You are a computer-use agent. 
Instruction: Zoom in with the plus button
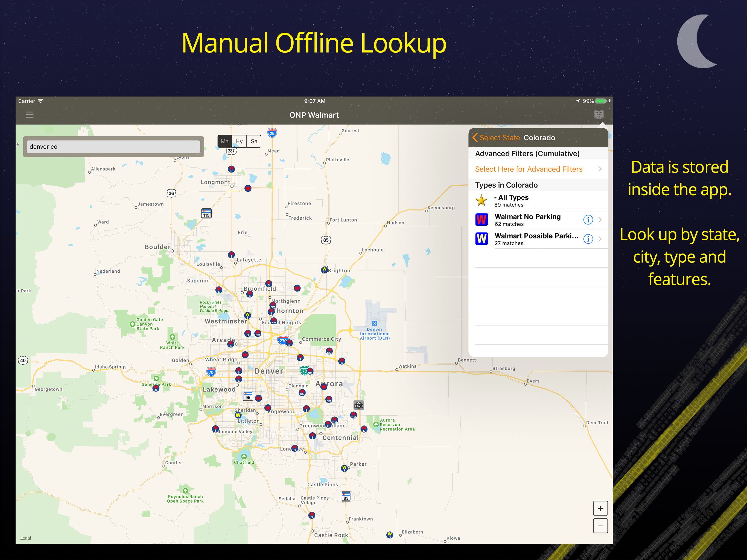[600, 508]
